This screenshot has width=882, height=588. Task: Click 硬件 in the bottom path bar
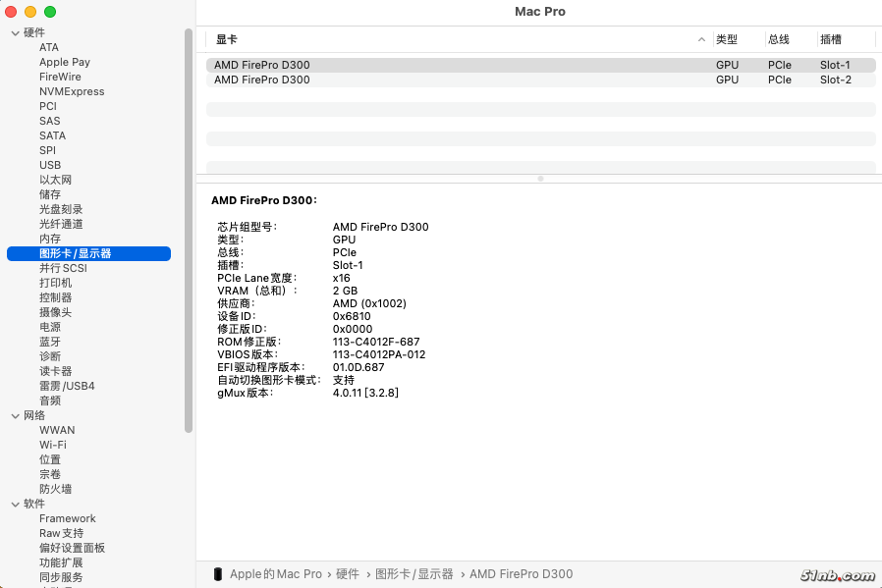coord(348,574)
